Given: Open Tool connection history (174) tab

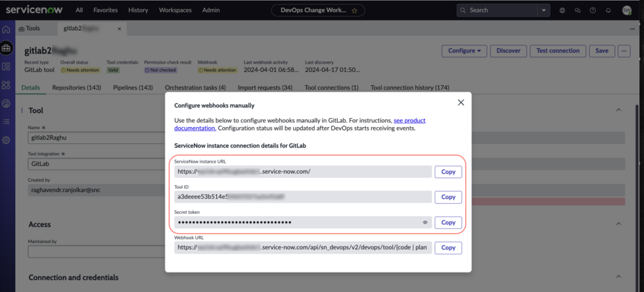Looking at the screenshot, I should coord(410,87).
